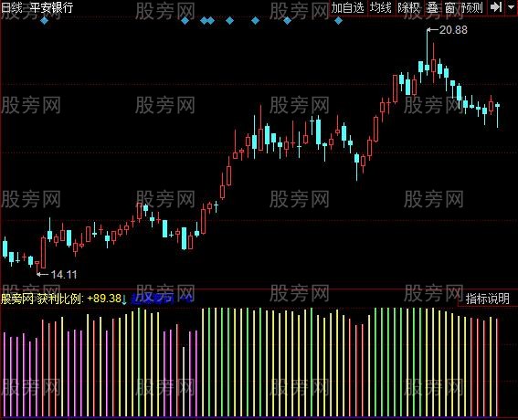Click the 窗 window button
Viewport: 518px width, 420px height.
(x=450, y=8)
